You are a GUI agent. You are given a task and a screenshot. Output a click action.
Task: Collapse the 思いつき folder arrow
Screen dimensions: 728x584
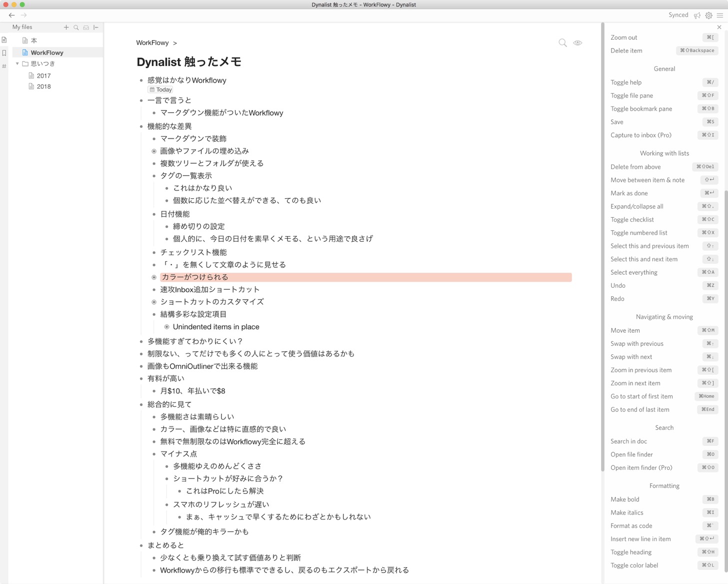(17, 64)
